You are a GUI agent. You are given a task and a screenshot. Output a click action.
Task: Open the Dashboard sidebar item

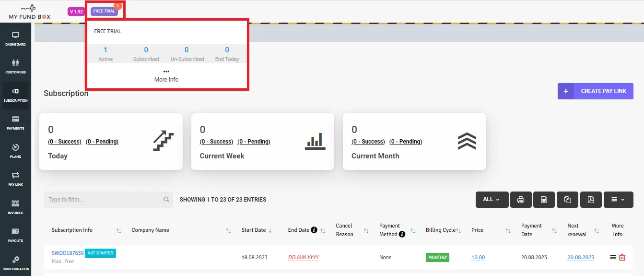click(x=15, y=39)
